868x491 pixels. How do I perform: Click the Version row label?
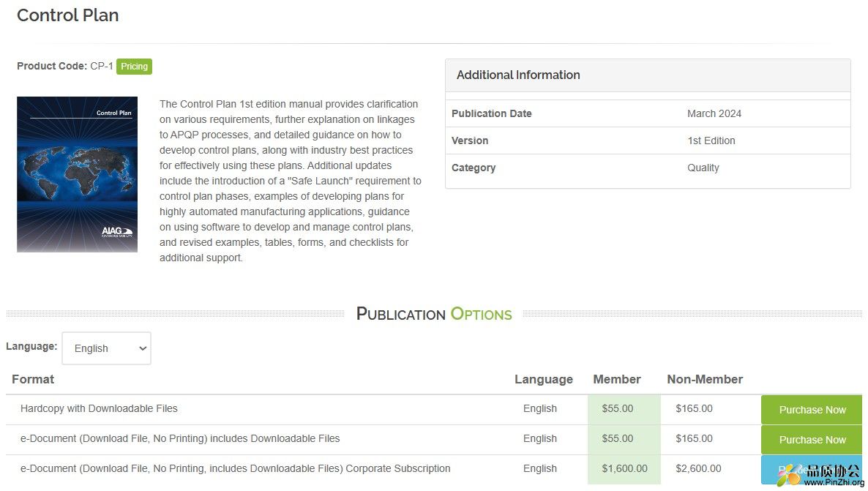470,140
